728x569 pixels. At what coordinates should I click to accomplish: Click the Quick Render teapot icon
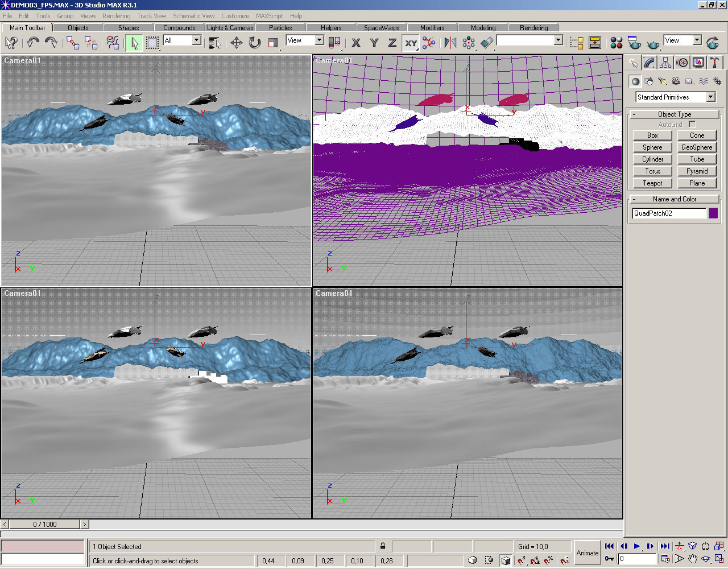(x=654, y=43)
